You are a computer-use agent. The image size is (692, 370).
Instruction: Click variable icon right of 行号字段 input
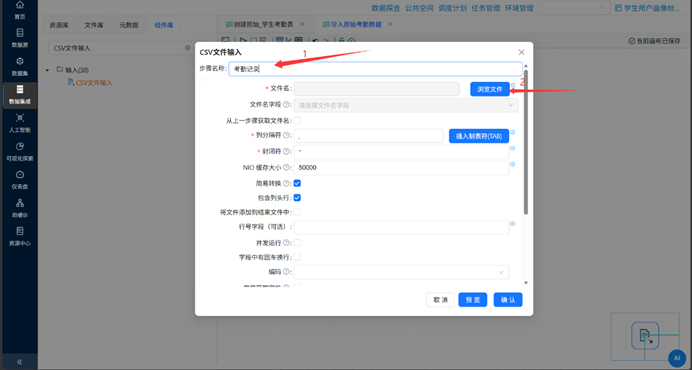coord(512,224)
